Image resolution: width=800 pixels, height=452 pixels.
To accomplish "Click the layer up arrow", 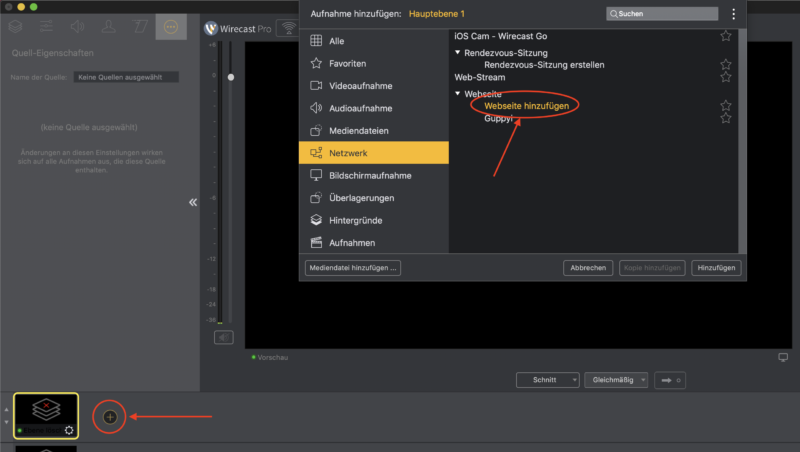I will 6,410.
